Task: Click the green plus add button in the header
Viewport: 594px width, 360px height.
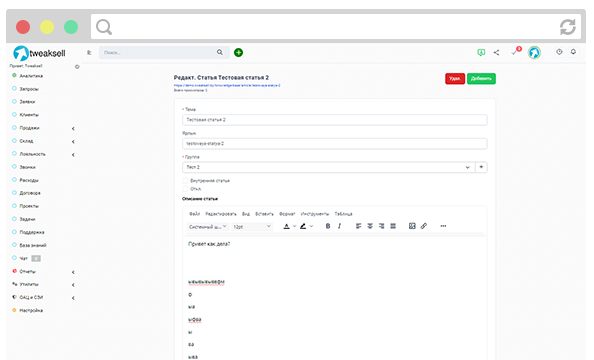Action: [238, 53]
